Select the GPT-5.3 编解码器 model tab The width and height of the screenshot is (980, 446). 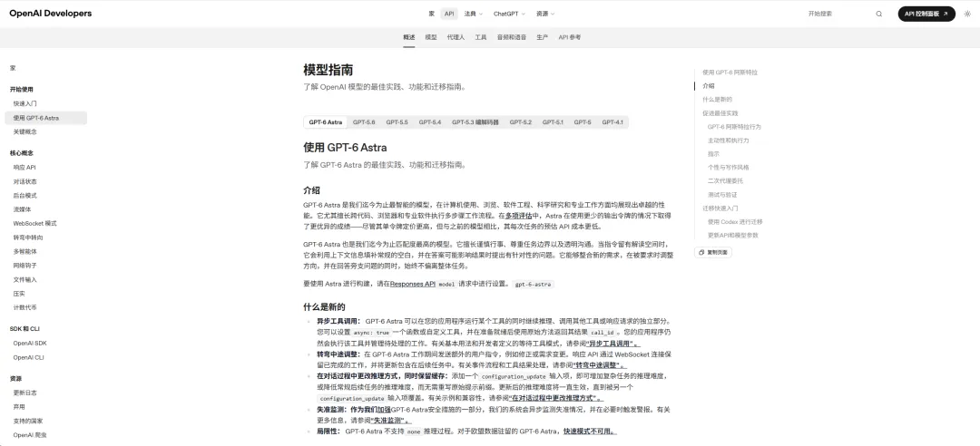coord(475,121)
